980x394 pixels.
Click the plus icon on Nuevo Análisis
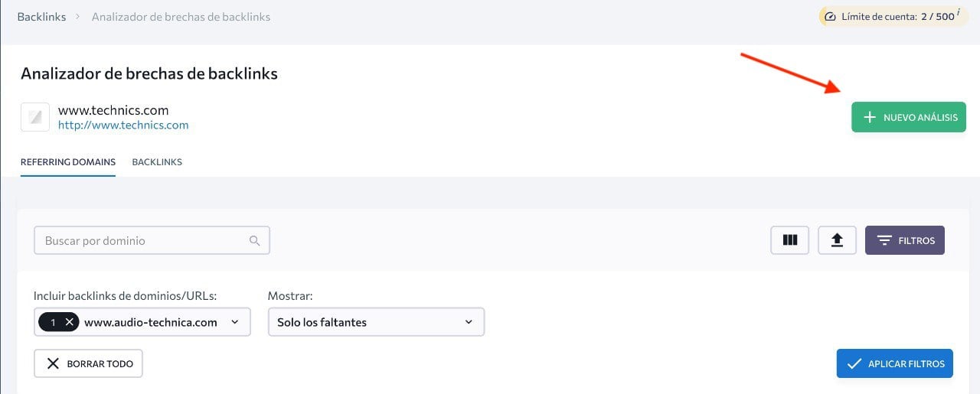click(x=869, y=118)
